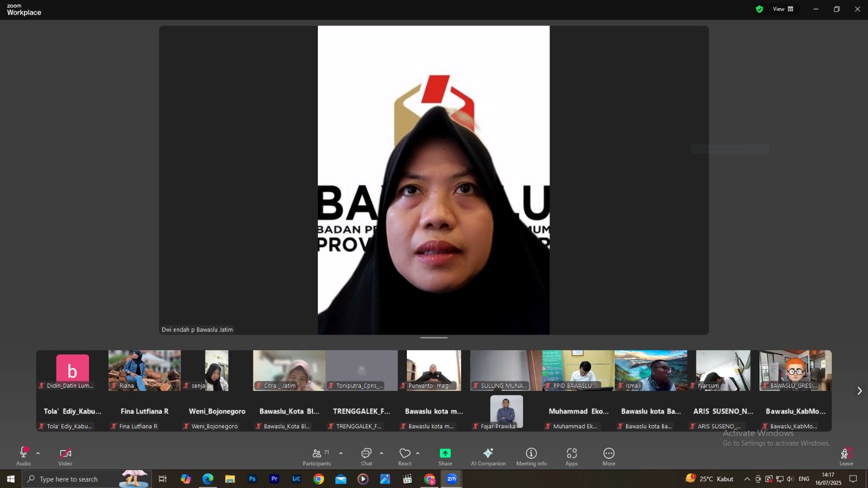The image size is (868, 488).
Task: Expand the Audio options chevron
Action: click(37, 453)
